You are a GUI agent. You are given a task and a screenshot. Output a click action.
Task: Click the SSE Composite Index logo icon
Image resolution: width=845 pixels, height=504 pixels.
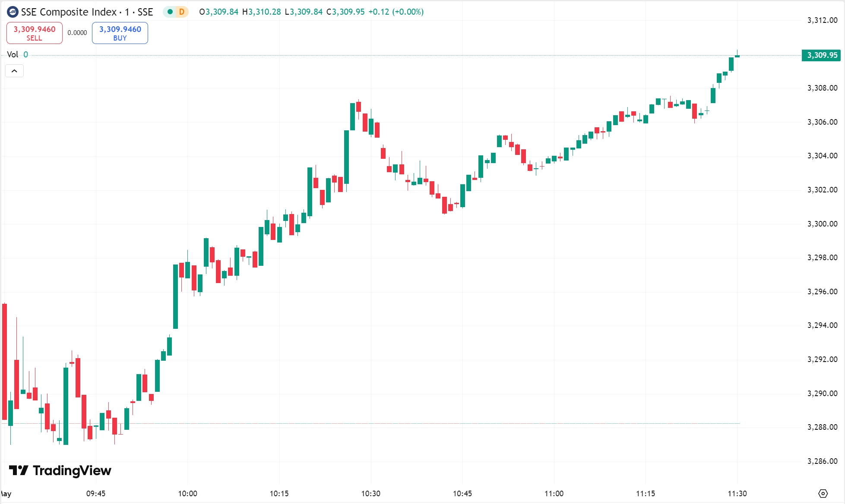pyautogui.click(x=13, y=12)
